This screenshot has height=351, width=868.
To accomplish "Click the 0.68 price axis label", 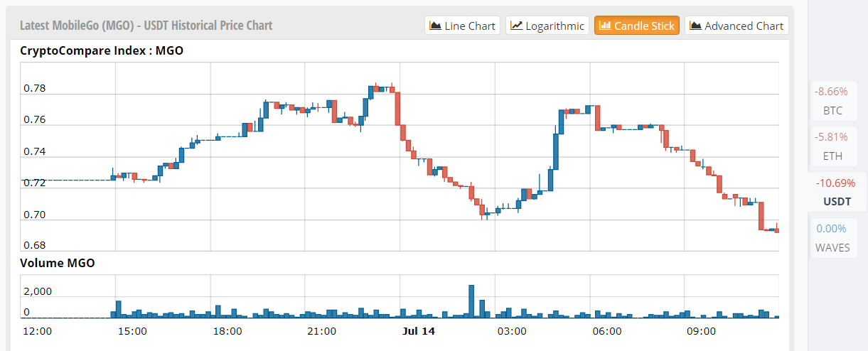I will (35, 246).
